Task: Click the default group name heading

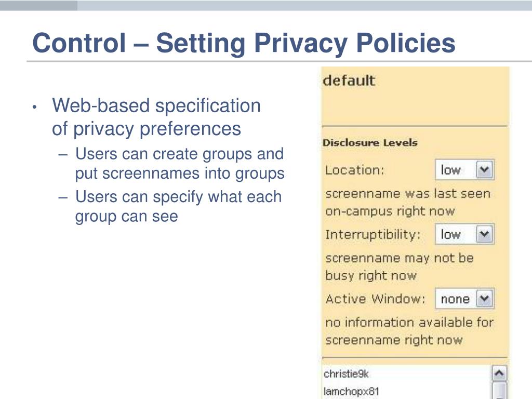Action: click(x=349, y=81)
